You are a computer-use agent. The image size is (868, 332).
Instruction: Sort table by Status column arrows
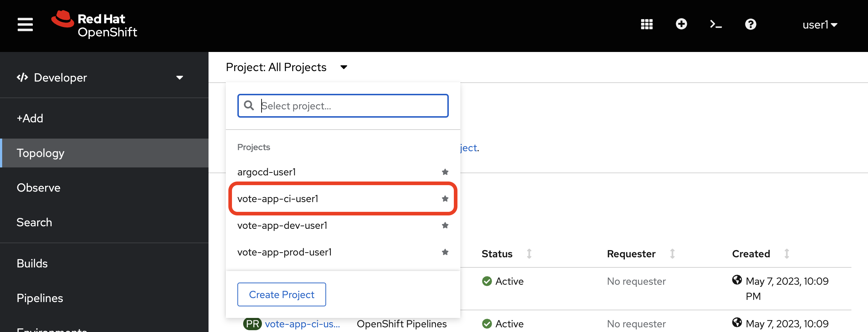pos(529,254)
